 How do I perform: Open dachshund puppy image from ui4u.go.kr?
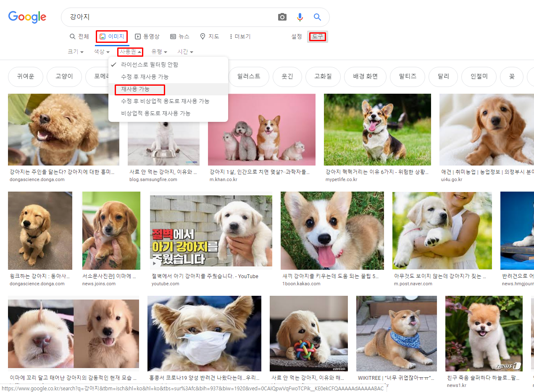(487, 129)
